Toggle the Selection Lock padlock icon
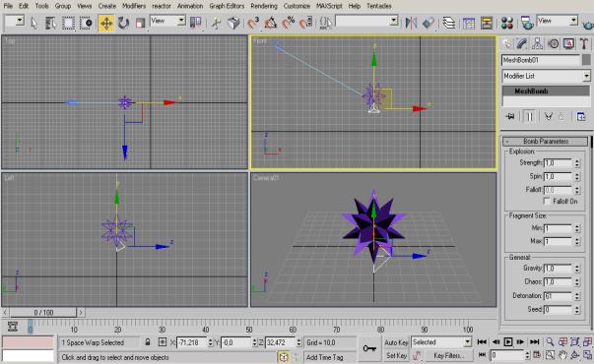This screenshot has width=594, height=364. pyautogui.click(x=148, y=342)
